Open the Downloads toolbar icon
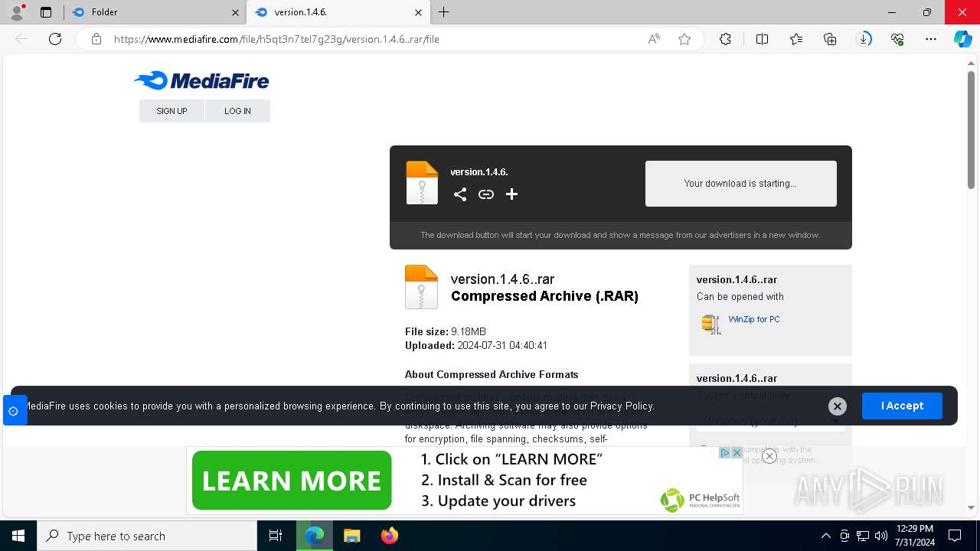The height and width of the screenshot is (551, 980). click(x=864, y=39)
